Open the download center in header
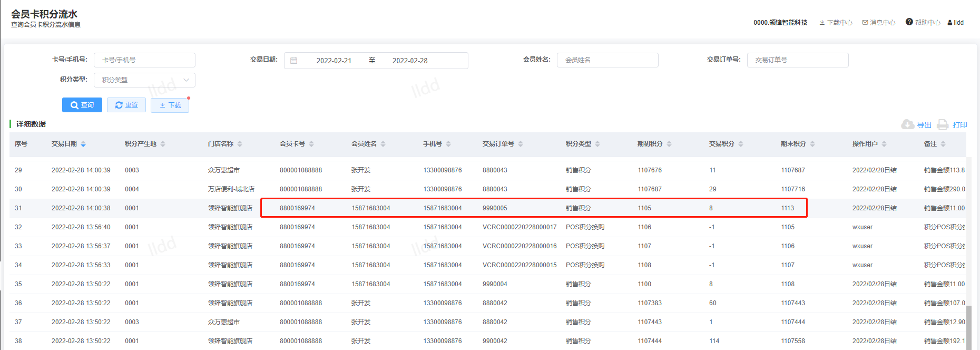The height and width of the screenshot is (350, 980). coord(836,23)
